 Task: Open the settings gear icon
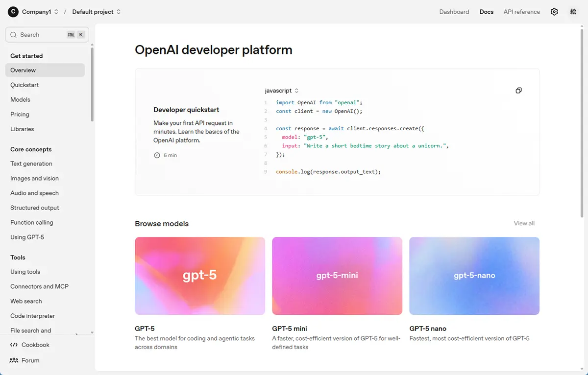554,12
